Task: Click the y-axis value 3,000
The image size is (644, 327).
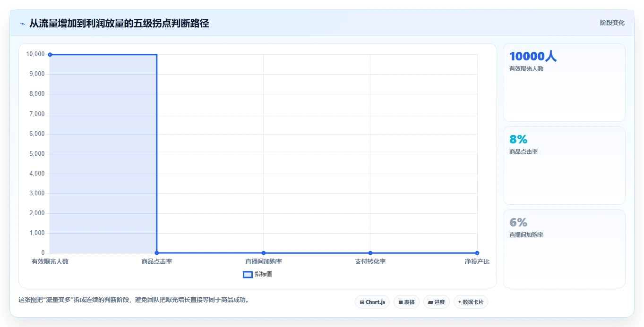Action: click(x=37, y=193)
